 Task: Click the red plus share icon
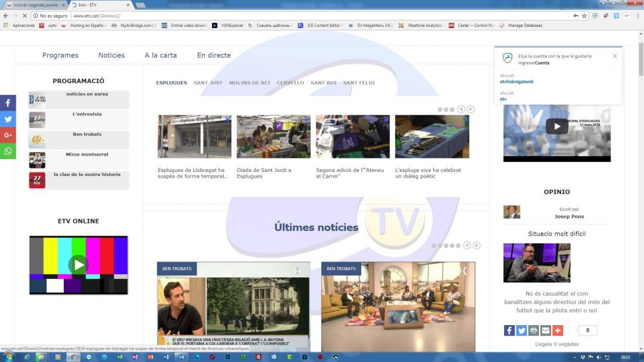558,330
